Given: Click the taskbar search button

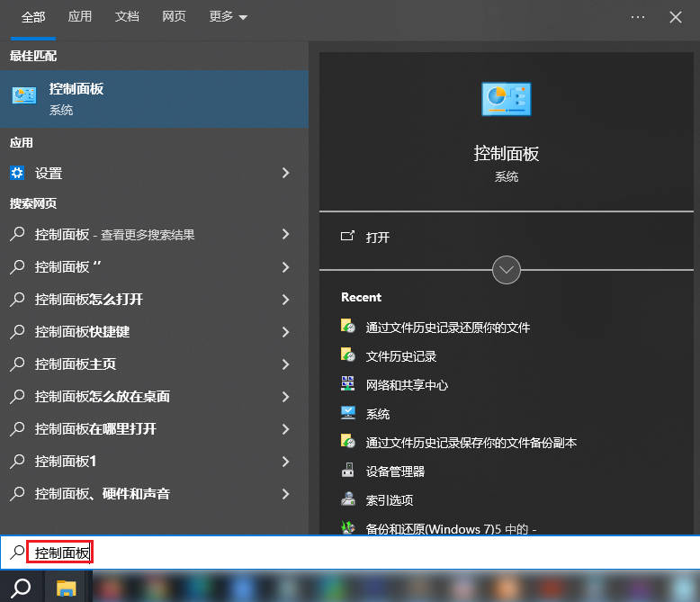Looking at the screenshot, I should point(21,588).
